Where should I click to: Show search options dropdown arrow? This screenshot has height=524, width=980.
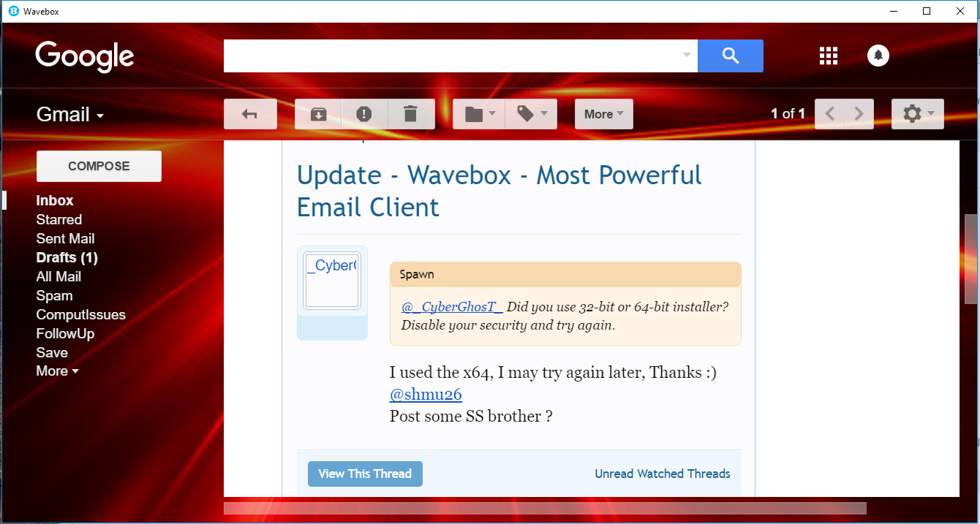[x=687, y=56]
